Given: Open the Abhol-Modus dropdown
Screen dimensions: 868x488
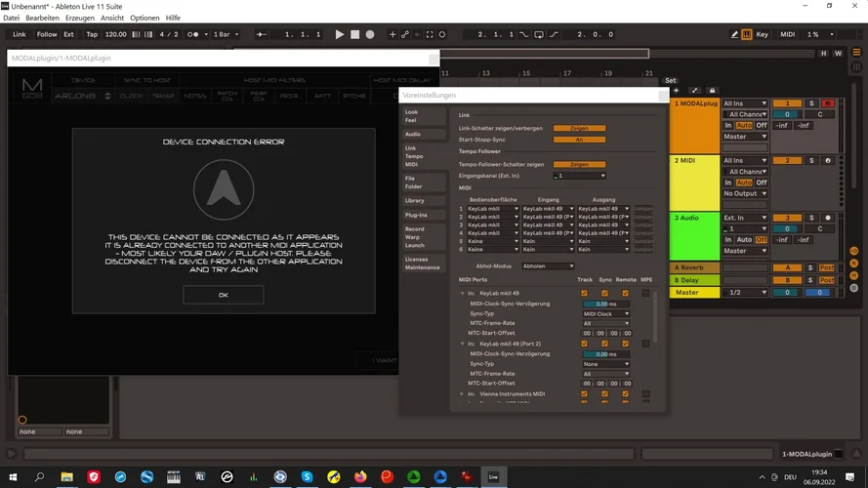Looking at the screenshot, I should tap(548, 265).
